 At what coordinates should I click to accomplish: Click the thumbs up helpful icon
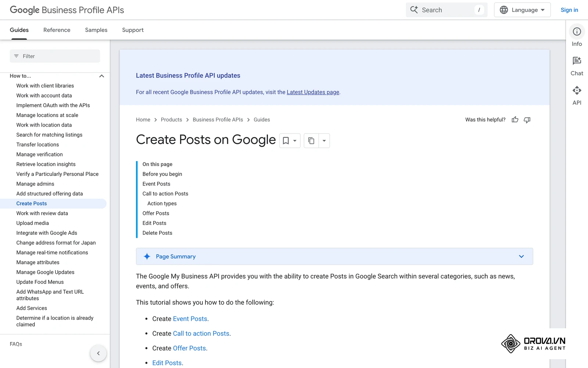coord(515,120)
